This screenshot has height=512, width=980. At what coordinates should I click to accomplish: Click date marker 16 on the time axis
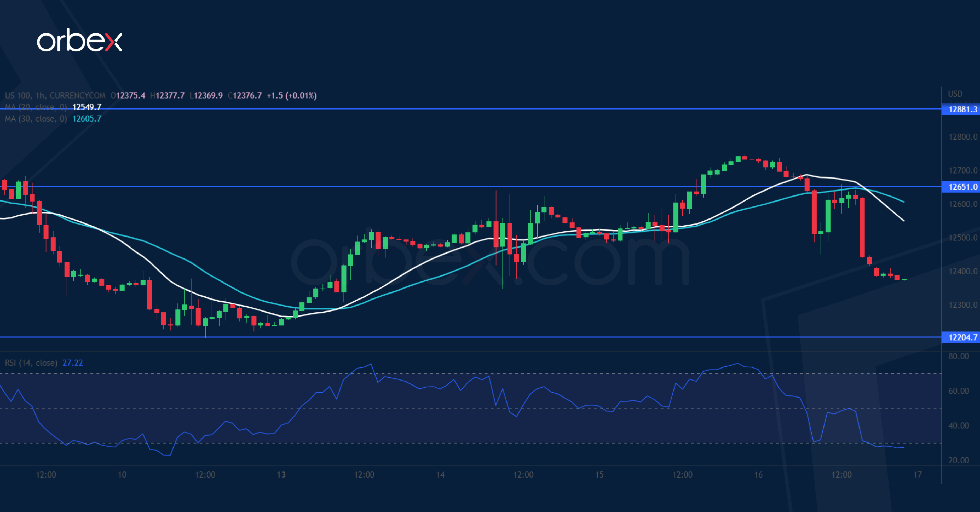point(758,475)
